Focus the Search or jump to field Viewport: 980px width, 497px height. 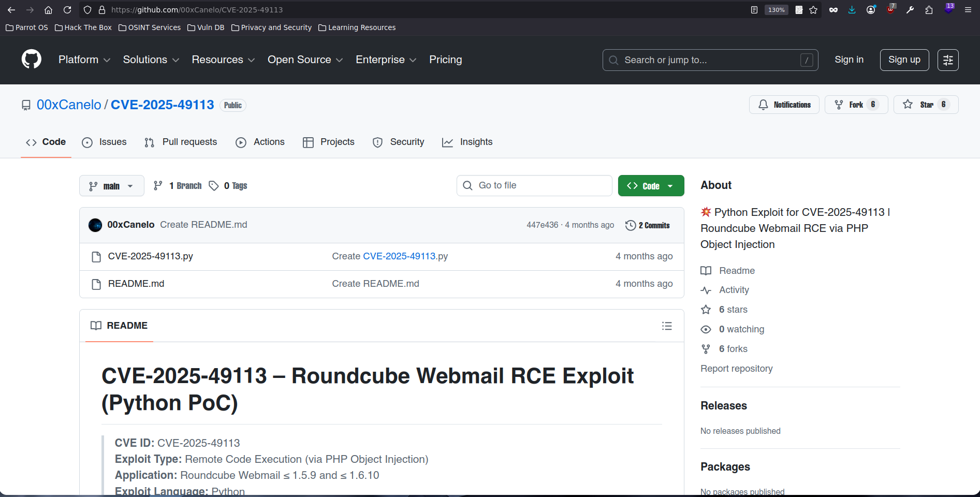(x=710, y=60)
